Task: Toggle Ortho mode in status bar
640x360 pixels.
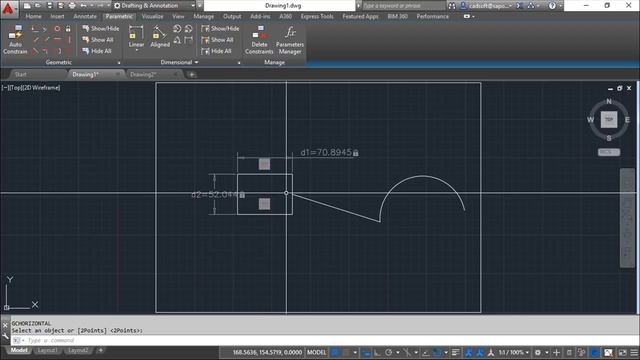Action: [377, 352]
